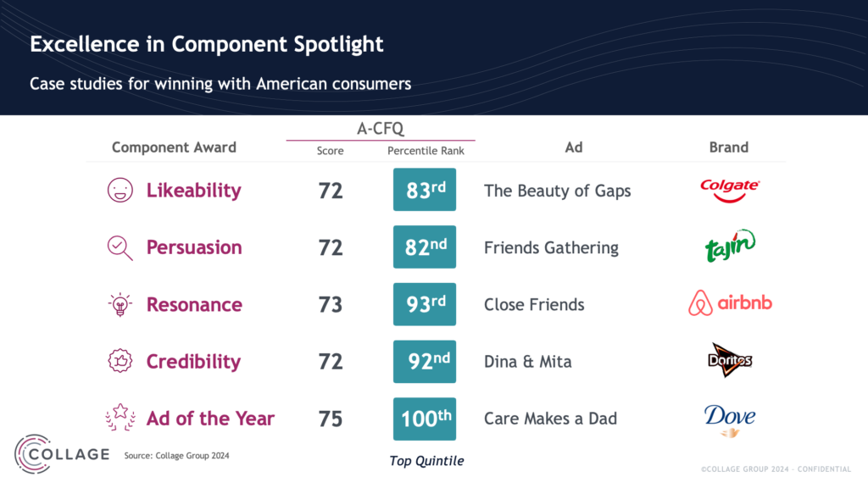This screenshot has width=868, height=488.
Task: Click the Ad of the Year star icon
Action: pos(120,417)
